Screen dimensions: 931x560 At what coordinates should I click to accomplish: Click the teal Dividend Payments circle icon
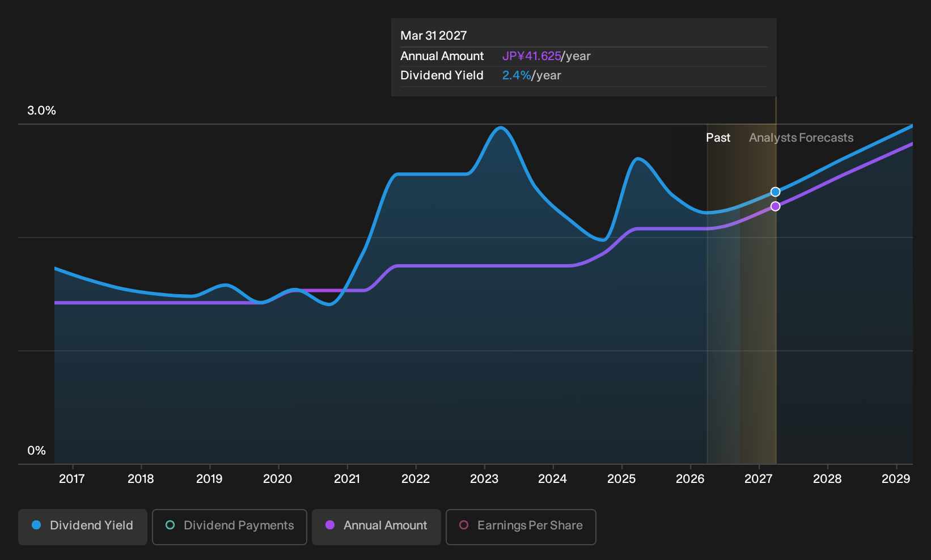click(170, 525)
